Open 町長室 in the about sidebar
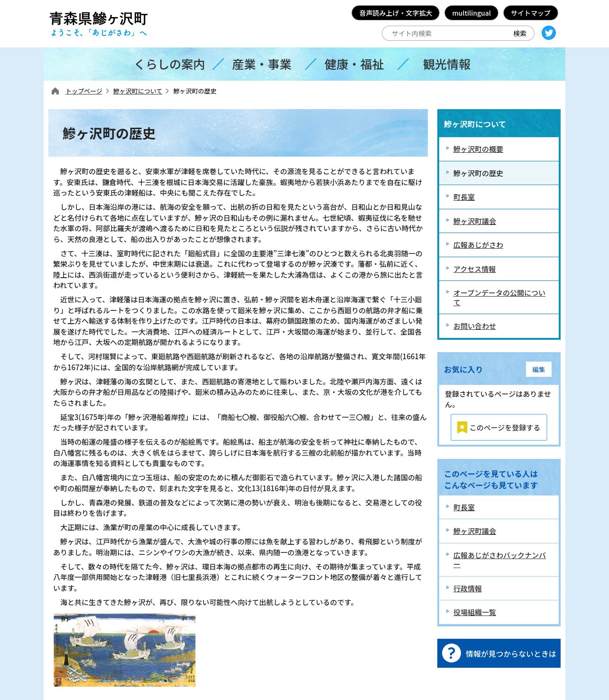Screen dimensions: 609x700 pyautogui.click(x=464, y=197)
